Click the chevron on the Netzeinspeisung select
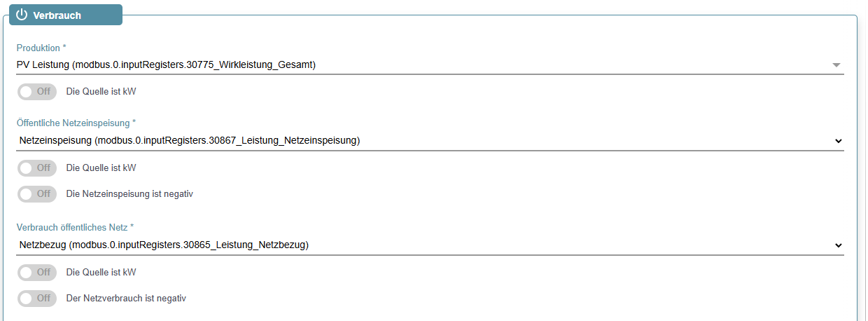 (838, 141)
